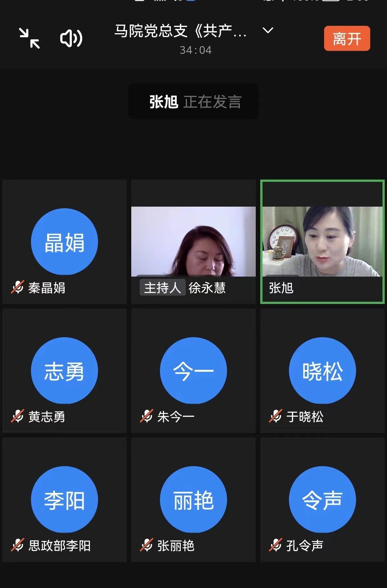387x588 pixels.
Task: Tap the meeting title 马院党总支 text
Action: pyautogui.click(x=181, y=31)
